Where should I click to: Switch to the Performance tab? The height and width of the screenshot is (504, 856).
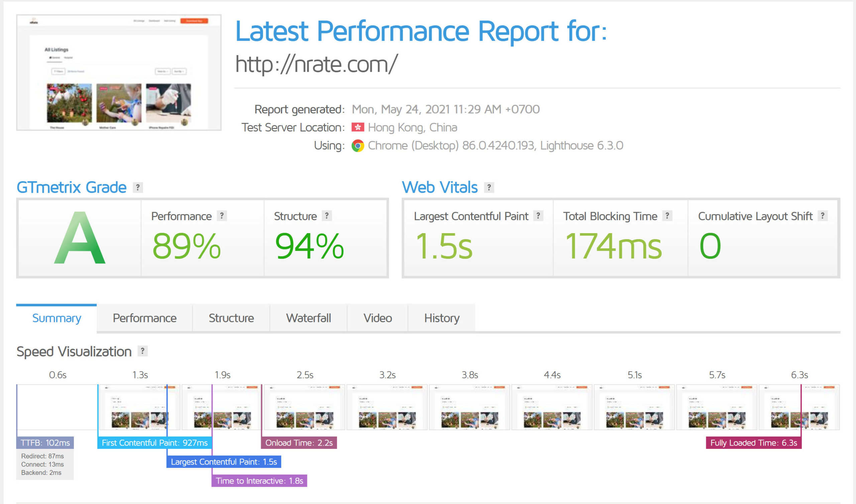(144, 318)
